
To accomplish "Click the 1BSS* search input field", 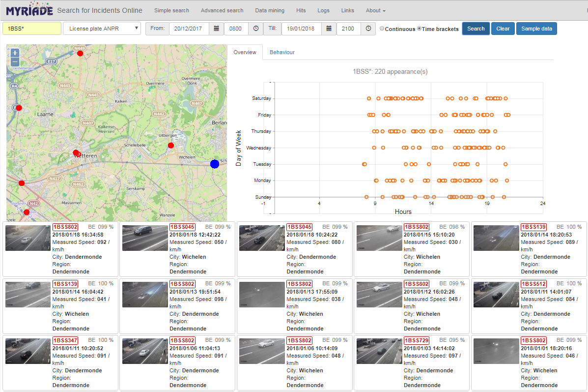I will [x=32, y=29].
